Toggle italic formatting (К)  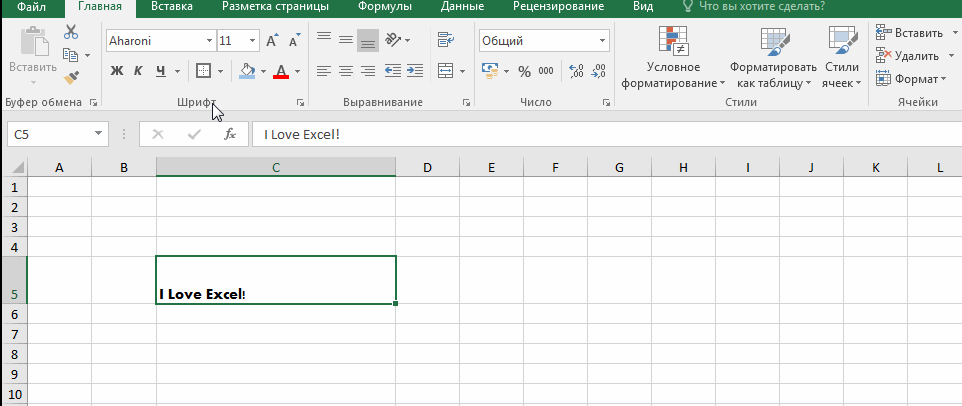[139, 71]
